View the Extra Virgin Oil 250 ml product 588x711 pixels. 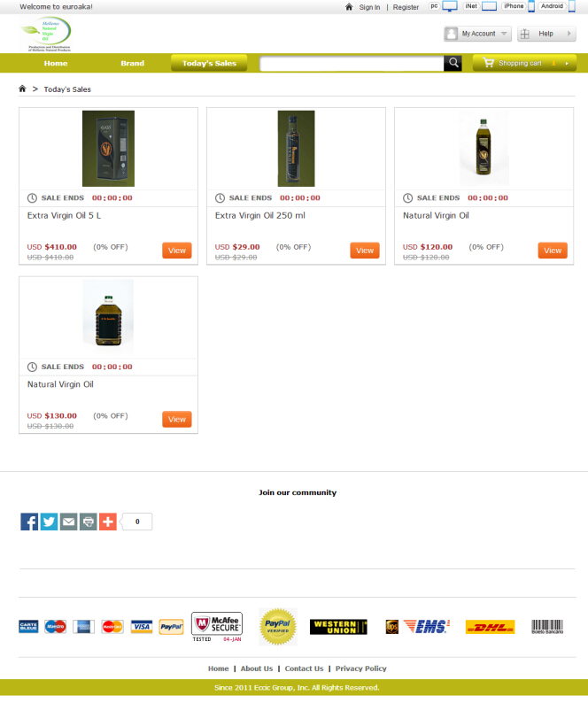click(365, 251)
